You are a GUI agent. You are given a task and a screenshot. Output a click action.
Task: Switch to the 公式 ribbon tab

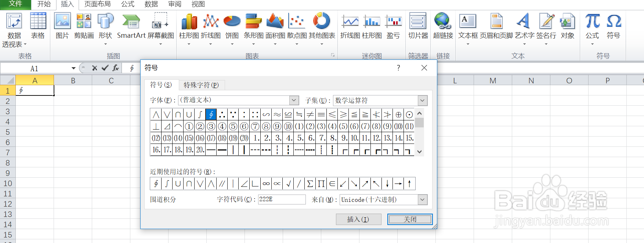coord(128,4)
